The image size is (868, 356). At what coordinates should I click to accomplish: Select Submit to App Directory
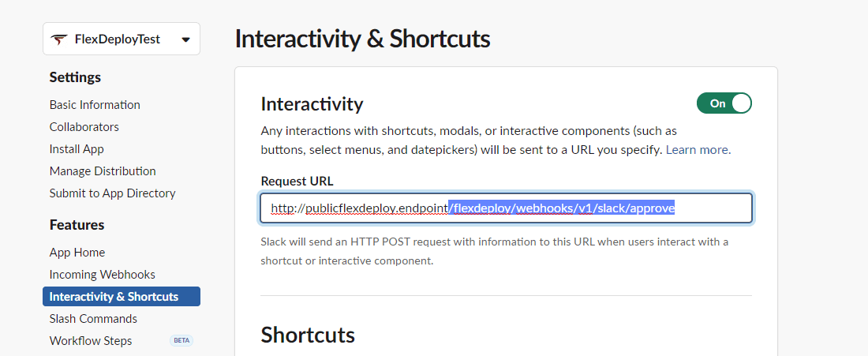(112, 193)
